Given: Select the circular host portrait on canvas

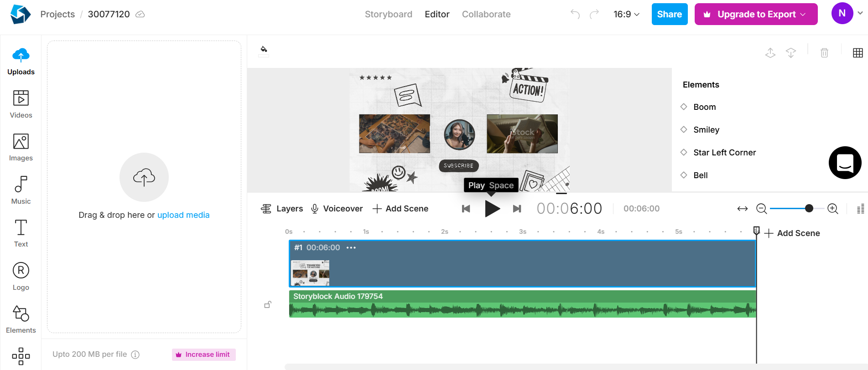Looking at the screenshot, I should (x=460, y=135).
